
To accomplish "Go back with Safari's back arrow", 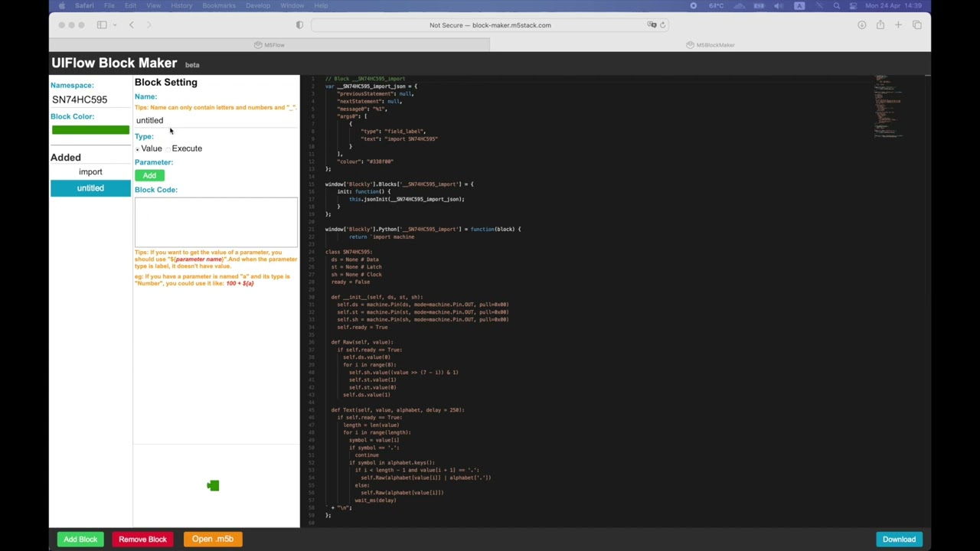I will coord(132,24).
